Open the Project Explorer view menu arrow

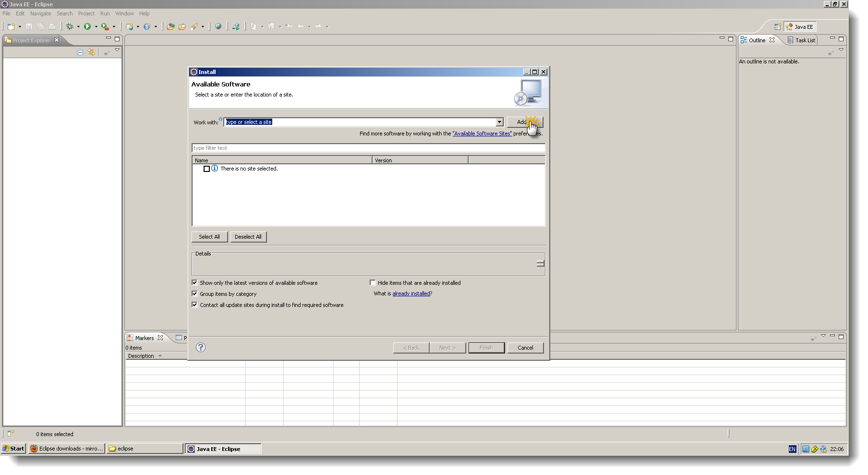(x=117, y=50)
